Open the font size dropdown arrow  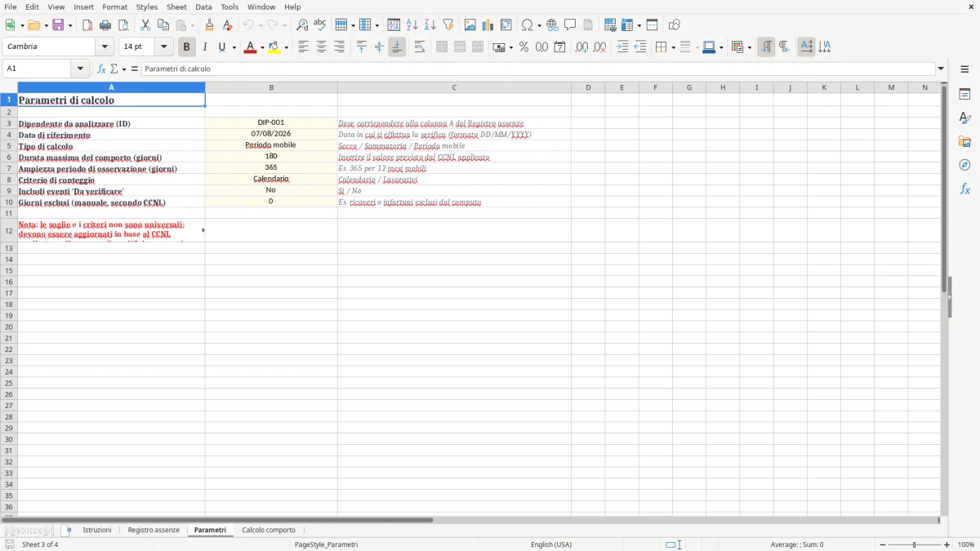163,47
